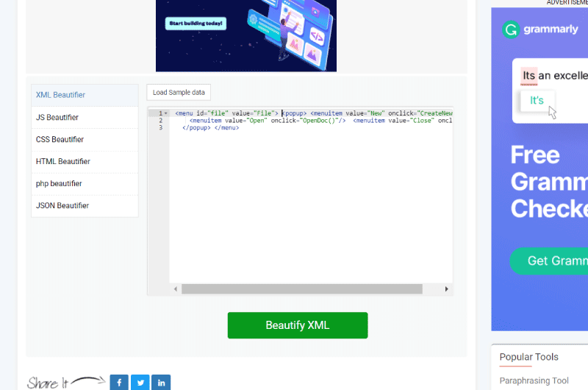This screenshot has width=588, height=390.
Task: Open CSS Beautifier tool
Action: pyautogui.click(x=85, y=140)
